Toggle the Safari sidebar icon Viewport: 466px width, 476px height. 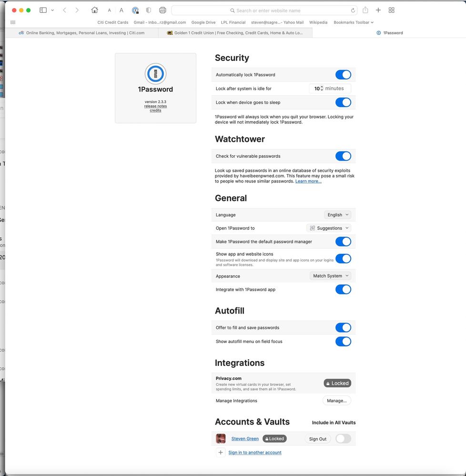tap(43, 10)
